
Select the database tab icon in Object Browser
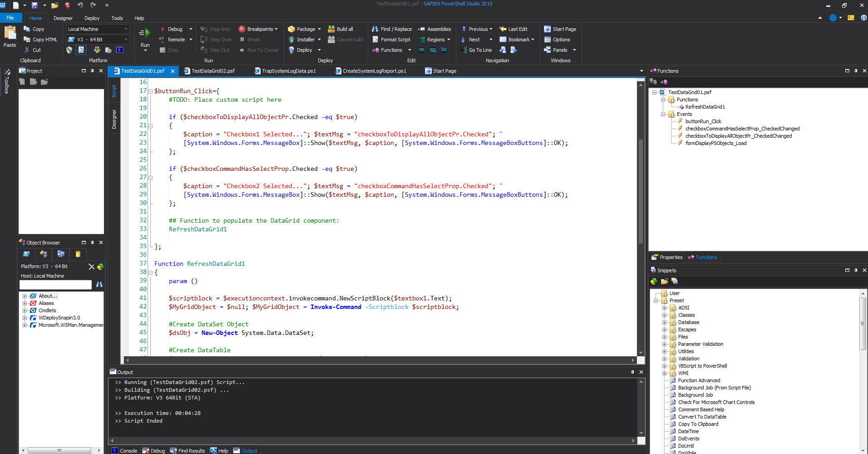78,254
